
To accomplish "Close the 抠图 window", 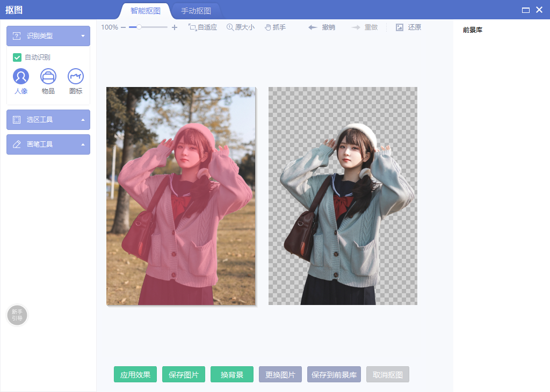I will tap(539, 10).
